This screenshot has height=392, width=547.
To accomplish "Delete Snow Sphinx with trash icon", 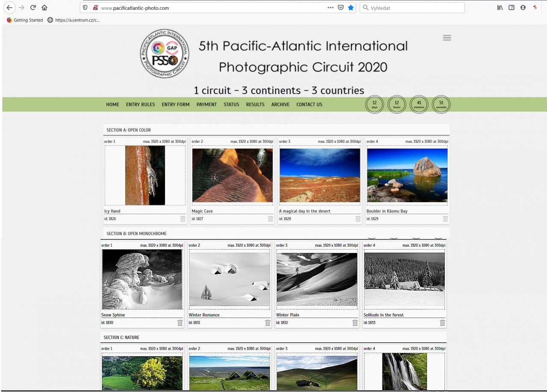I will tap(180, 323).
